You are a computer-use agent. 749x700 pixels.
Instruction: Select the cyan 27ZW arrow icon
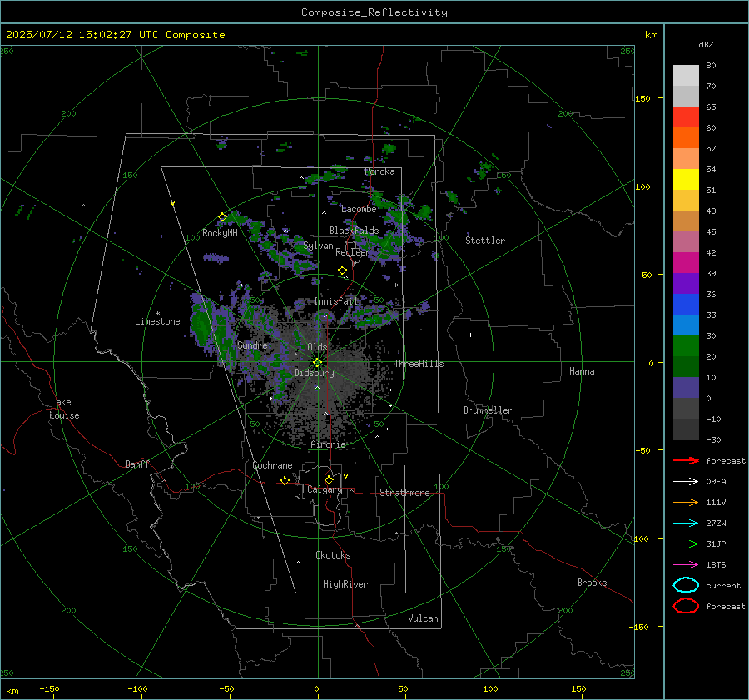point(686,524)
